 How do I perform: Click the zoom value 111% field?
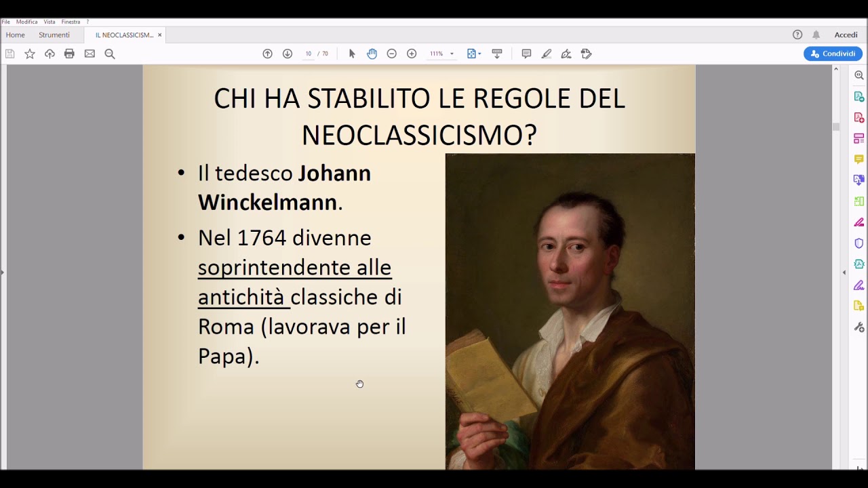436,54
